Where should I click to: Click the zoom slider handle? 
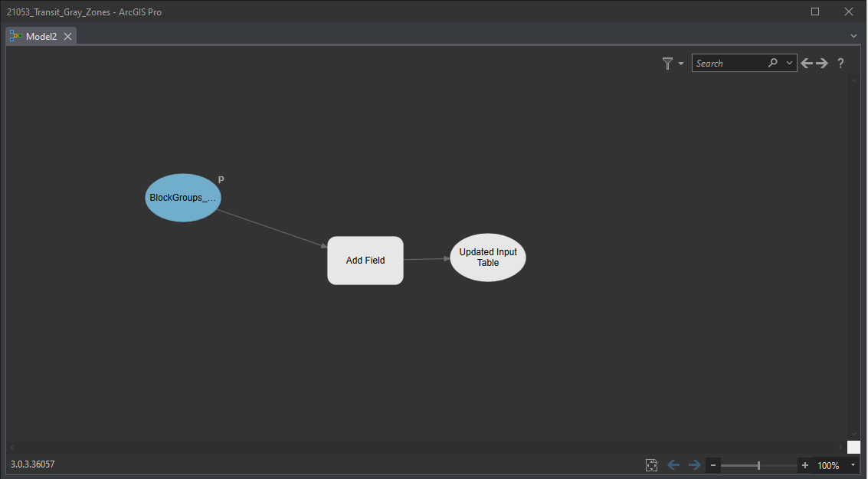pos(758,465)
